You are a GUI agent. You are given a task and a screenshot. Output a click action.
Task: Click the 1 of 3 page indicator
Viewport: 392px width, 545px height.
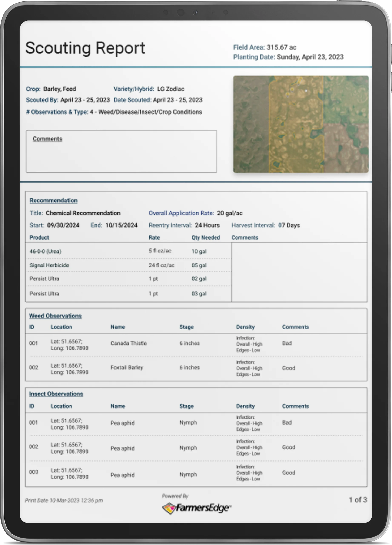tap(358, 500)
